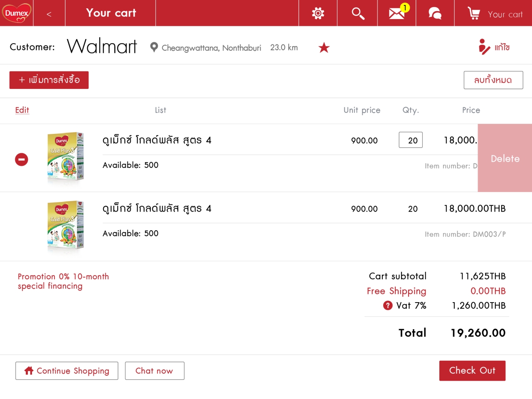Click Continue Shopping button
This screenshot has height=399, width=532.
(67, 371)
